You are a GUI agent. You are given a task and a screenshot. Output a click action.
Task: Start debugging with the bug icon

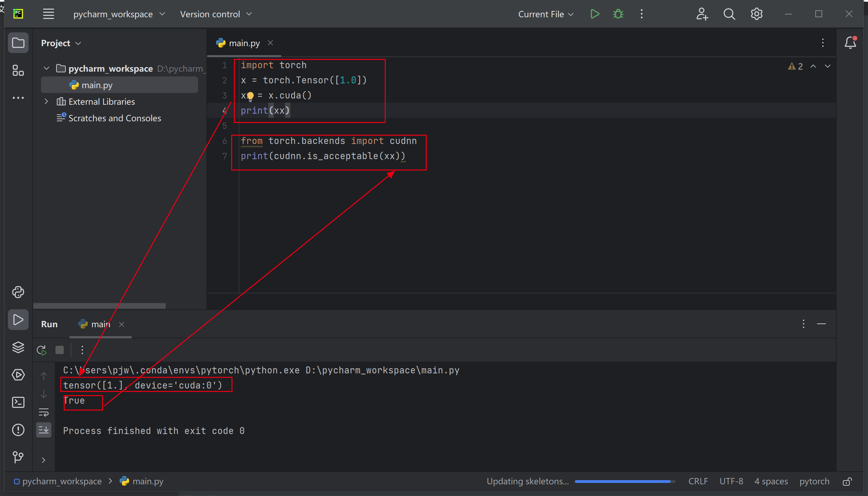coord(618,14)
